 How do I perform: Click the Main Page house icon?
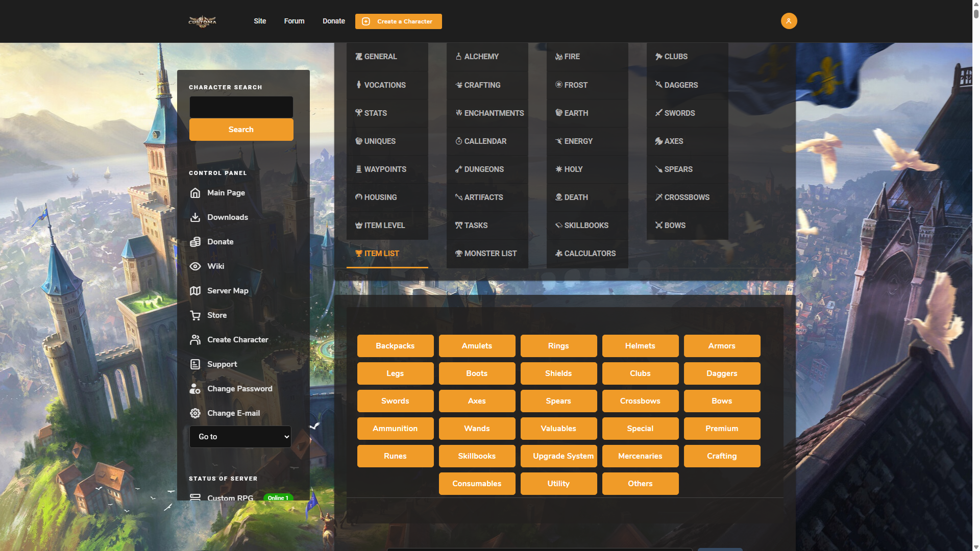[195, 193]
